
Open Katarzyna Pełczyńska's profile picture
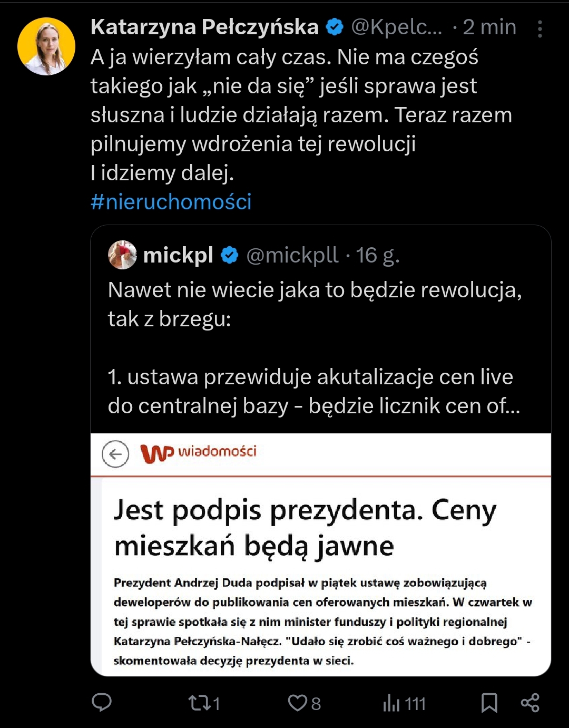(46, 46)
